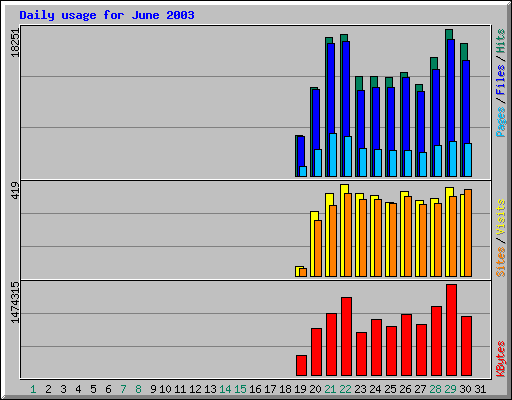Click the orange sites bar for day 30
Viewport: 512px width, 400px height.
coord(468,233)
